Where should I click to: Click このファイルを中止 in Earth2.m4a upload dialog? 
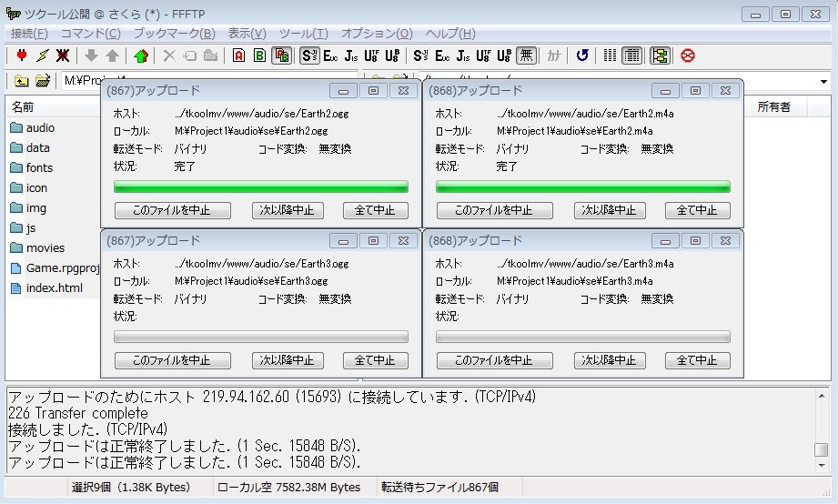coord(494,210)
